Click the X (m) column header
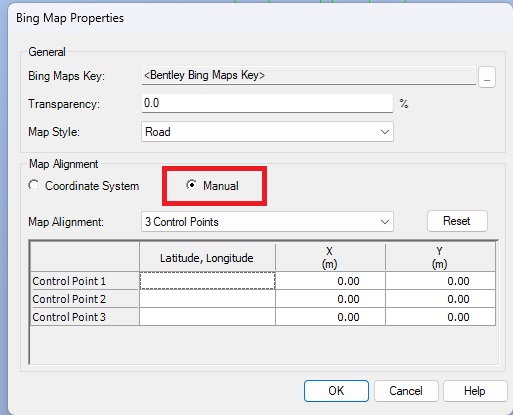Viewport: 513px width, 415px height. (x=330, y=257)
